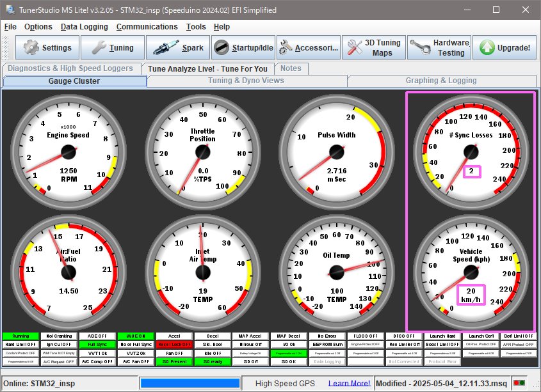Follow the Learn More! link
The image size is (541, 392).
coord(349,383)
